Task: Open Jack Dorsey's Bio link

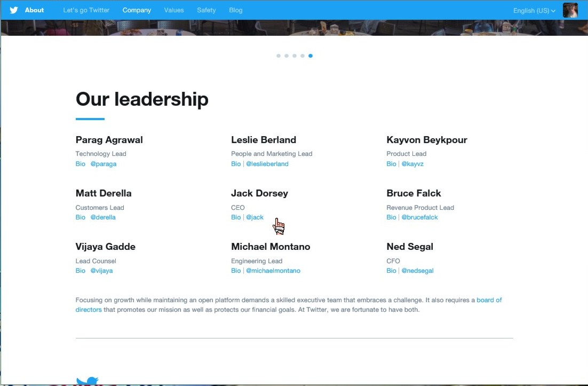Action: tap(236, 217)
